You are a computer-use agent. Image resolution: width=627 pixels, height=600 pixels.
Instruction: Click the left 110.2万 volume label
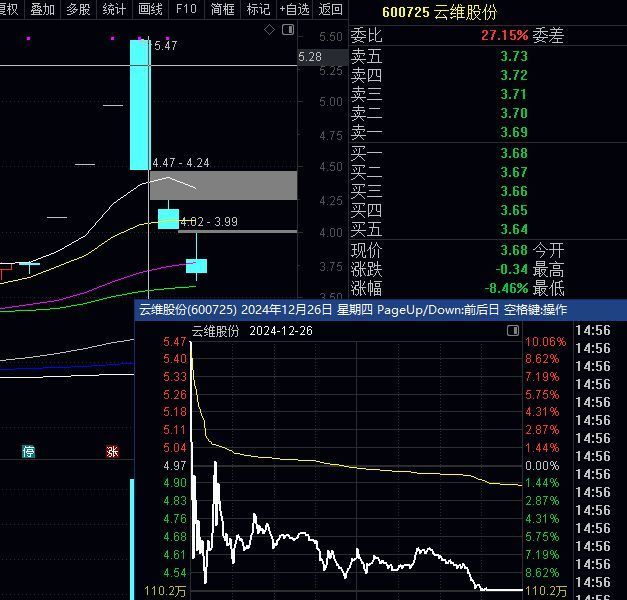(x=165, y=591)
